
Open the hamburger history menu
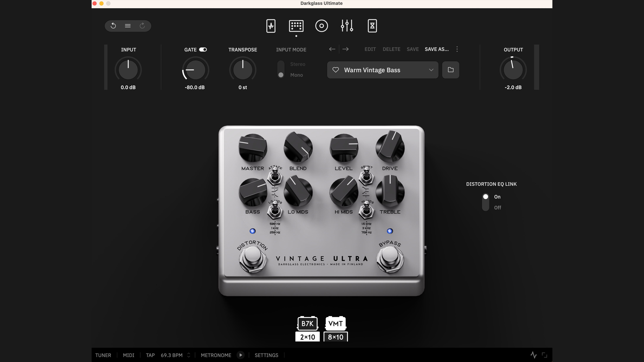point(128,26)
